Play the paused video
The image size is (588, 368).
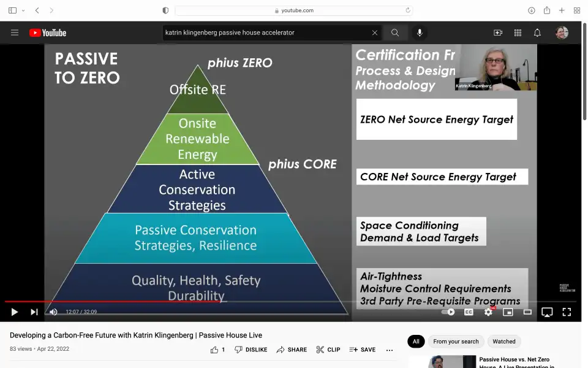coord(15,312)
